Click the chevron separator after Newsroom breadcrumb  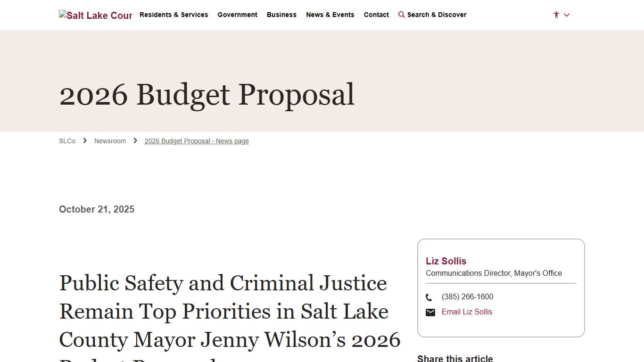point(135,140)
